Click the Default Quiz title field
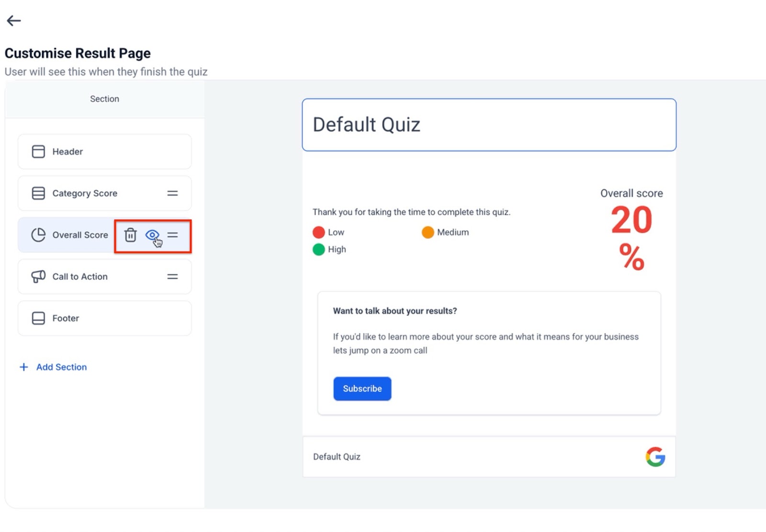Viewport: 766px width, 532px height. pos(489,125)
